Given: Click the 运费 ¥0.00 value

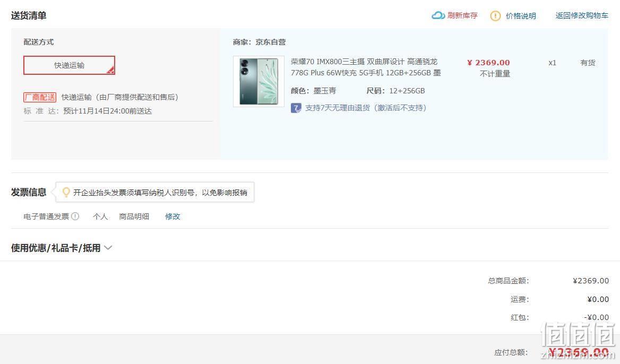Looking at the screenshot, I should click(598, 299).
